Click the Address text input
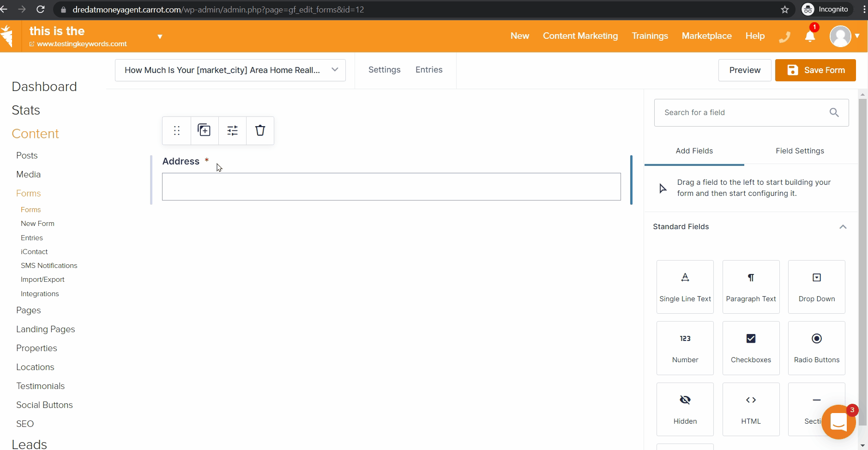The width and height of the screenshot is (868, 450). (x=392, y=187)
